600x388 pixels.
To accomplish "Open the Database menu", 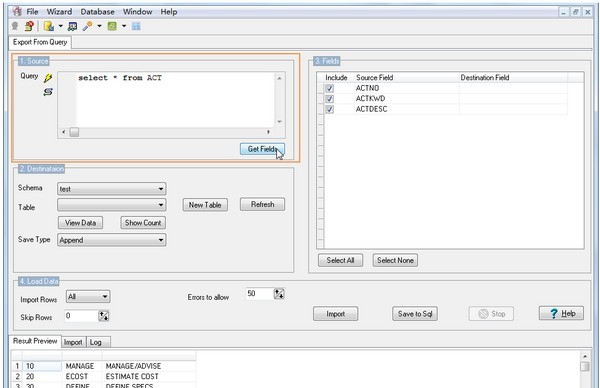I will point(97,11).
